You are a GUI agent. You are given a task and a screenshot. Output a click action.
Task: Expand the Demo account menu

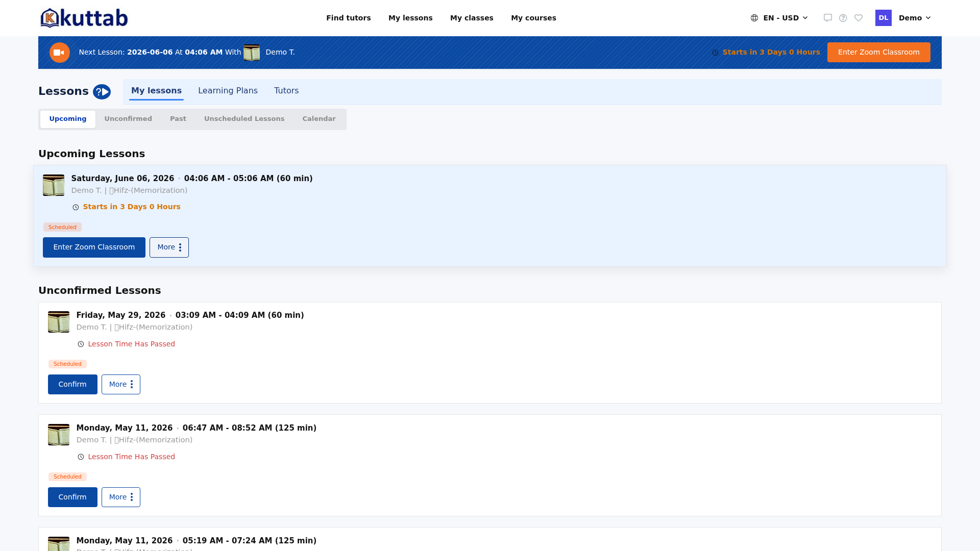915,18
